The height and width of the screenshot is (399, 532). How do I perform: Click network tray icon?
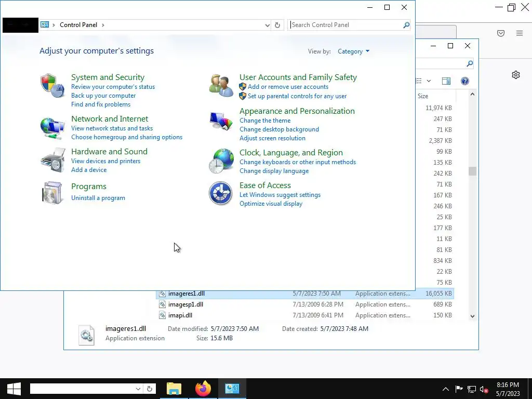coord(472,389)
